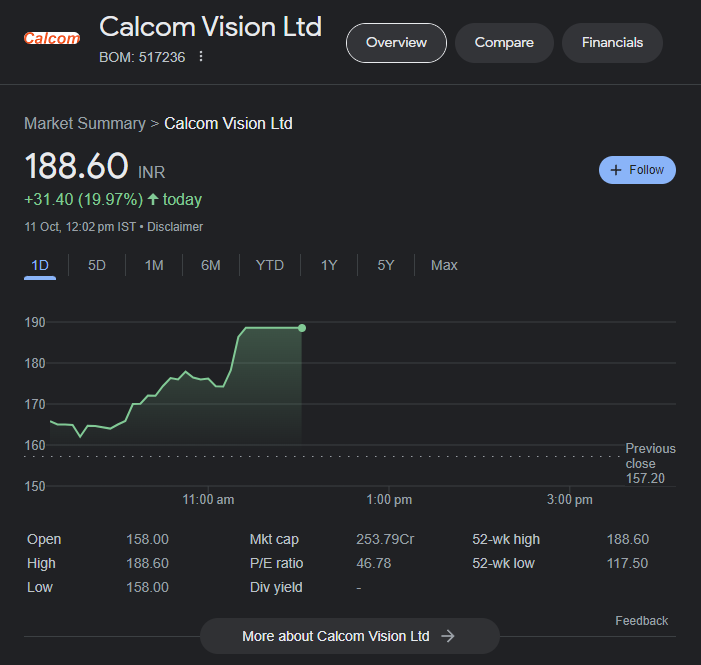
Task: Switch chart to 6M range
Action: (211, 265)
